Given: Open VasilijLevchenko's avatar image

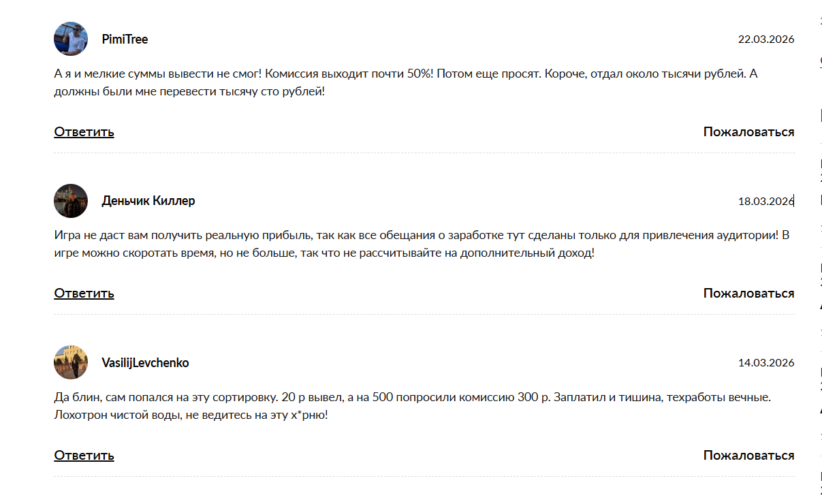Looking at the screenshot, I should 71,362.
